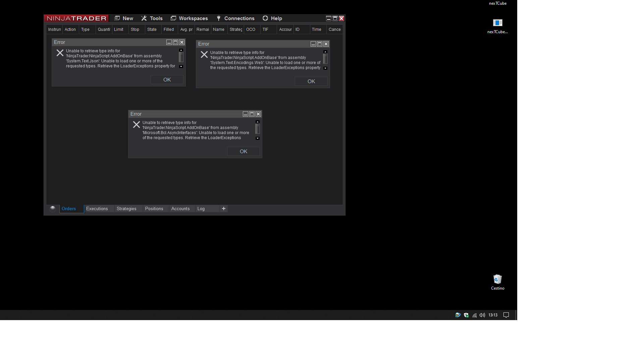Open the Help menu
The width and height of the screenshot is (644, 362).
click(x=272, y=18)
